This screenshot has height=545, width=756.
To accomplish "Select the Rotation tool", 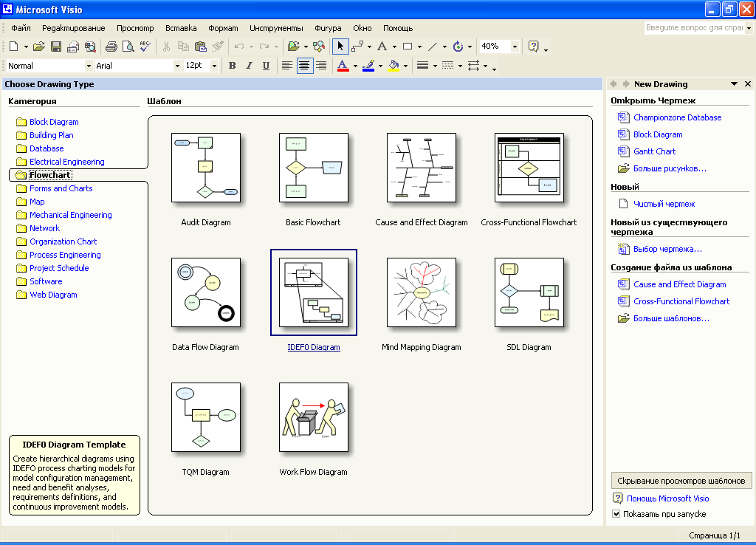I will click(458, 47).
